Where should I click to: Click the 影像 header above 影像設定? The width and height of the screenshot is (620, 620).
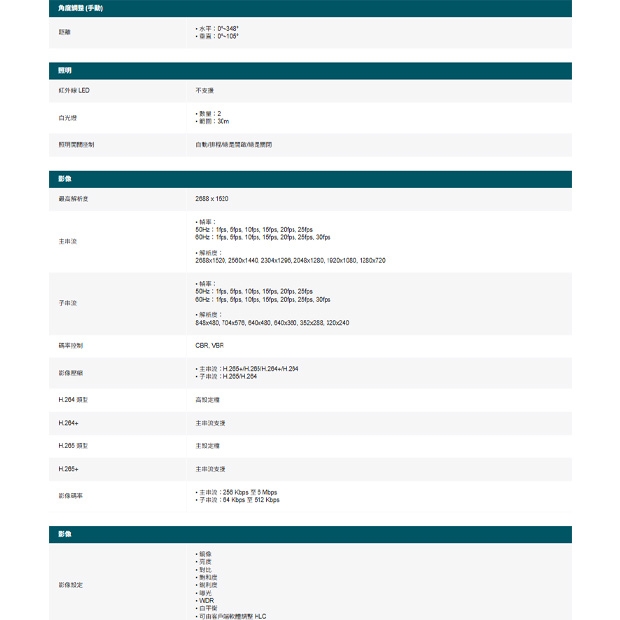[65, 535]
